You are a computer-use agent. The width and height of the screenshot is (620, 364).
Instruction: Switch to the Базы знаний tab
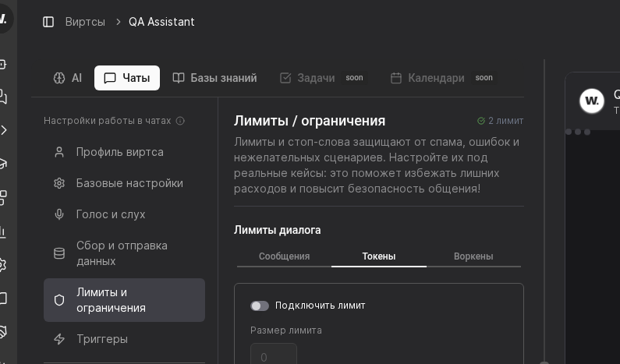(x=214, y=78)
